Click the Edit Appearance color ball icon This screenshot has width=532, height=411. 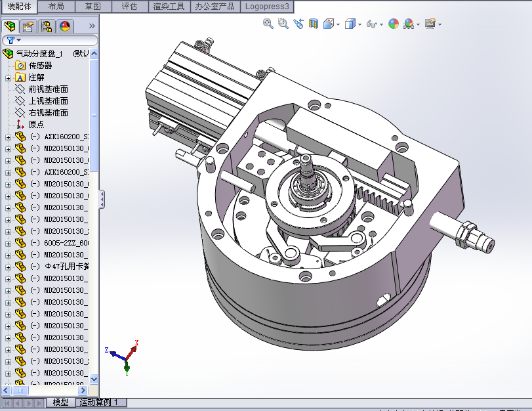tap(393, 24)
